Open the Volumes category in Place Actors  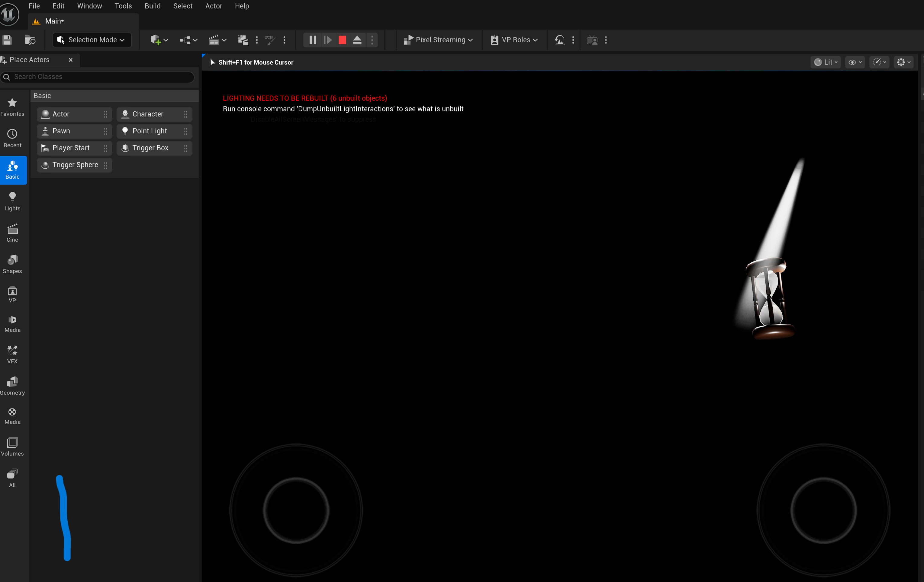click(x=12, y=446)
